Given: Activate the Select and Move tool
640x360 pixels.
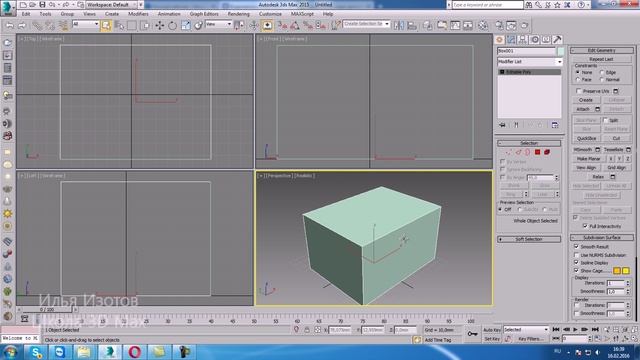Looking at the screenshot, I should click(160, 25).
